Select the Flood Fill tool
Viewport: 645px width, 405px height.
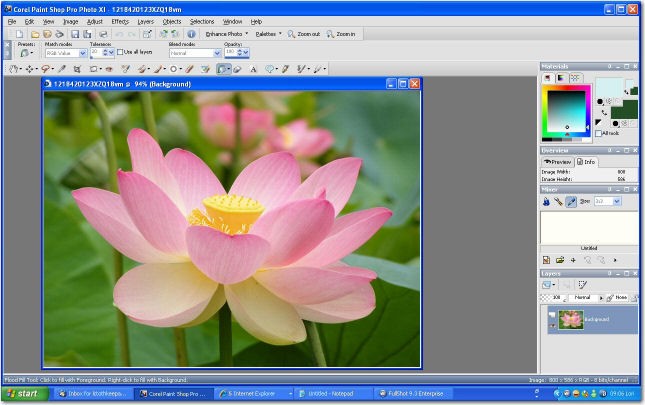[x=222, y=69]
